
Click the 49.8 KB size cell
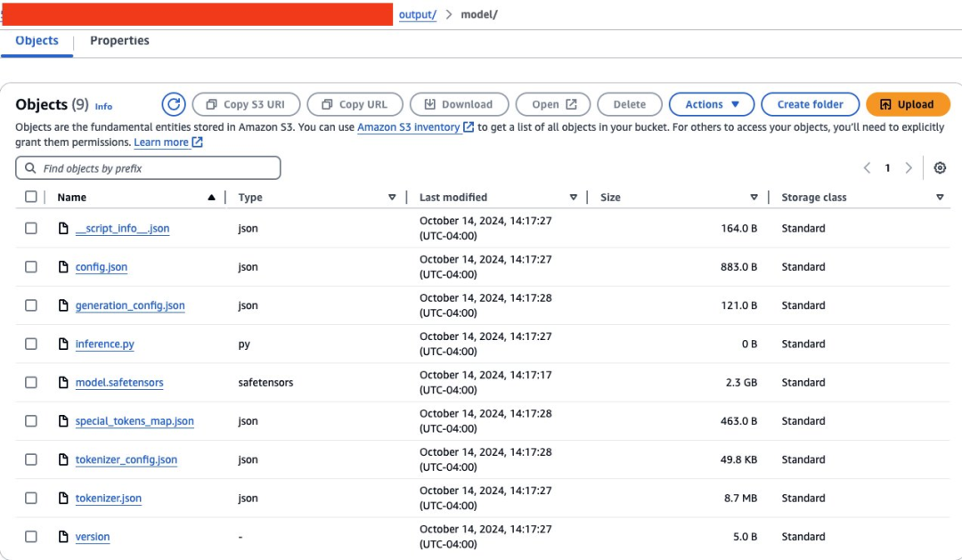point(738,459)
